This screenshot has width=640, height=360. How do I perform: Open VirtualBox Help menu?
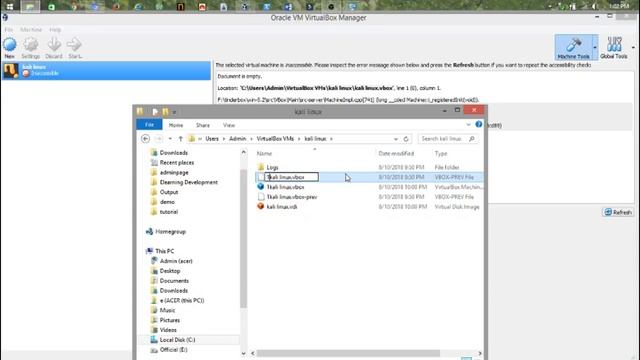[55, 30]
